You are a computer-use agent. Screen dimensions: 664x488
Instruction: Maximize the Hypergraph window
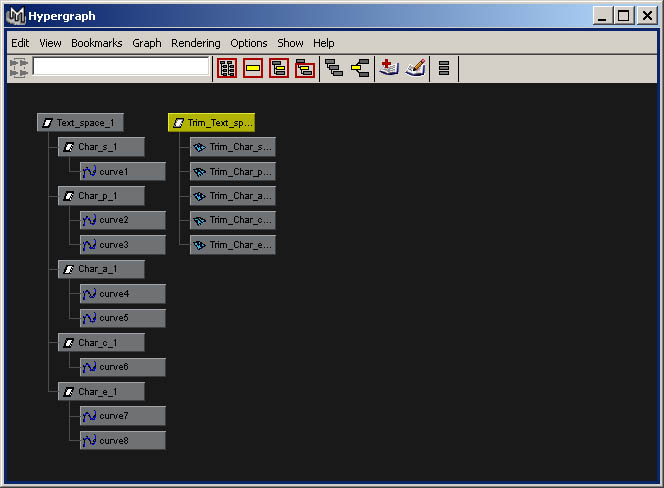(624, 16)
